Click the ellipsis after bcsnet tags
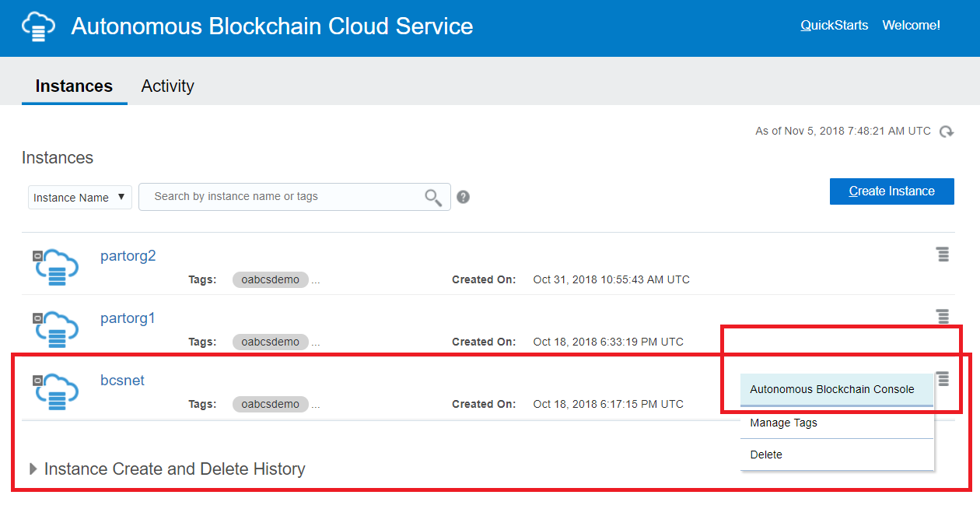Screen dimensions: 980x516 [x=316, y=405]
